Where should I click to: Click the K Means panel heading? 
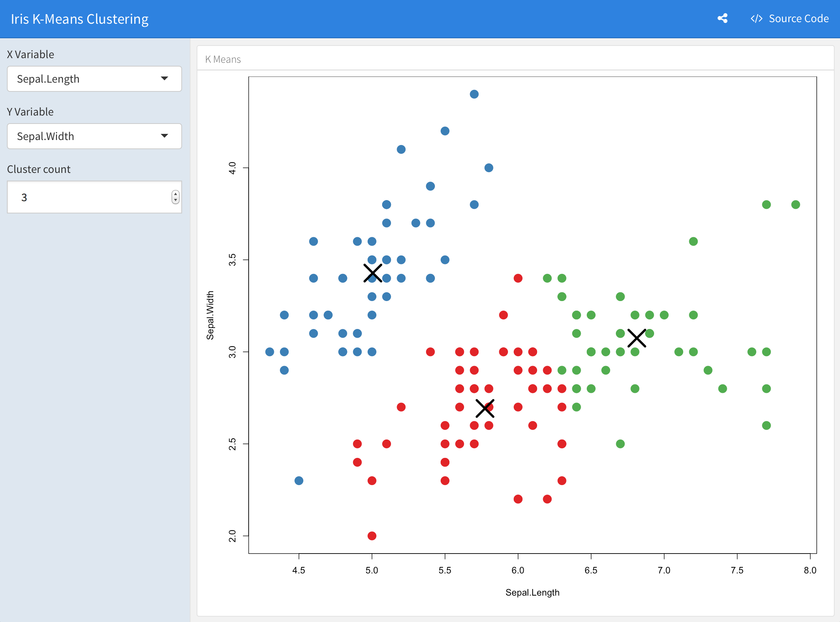(223, 59)
